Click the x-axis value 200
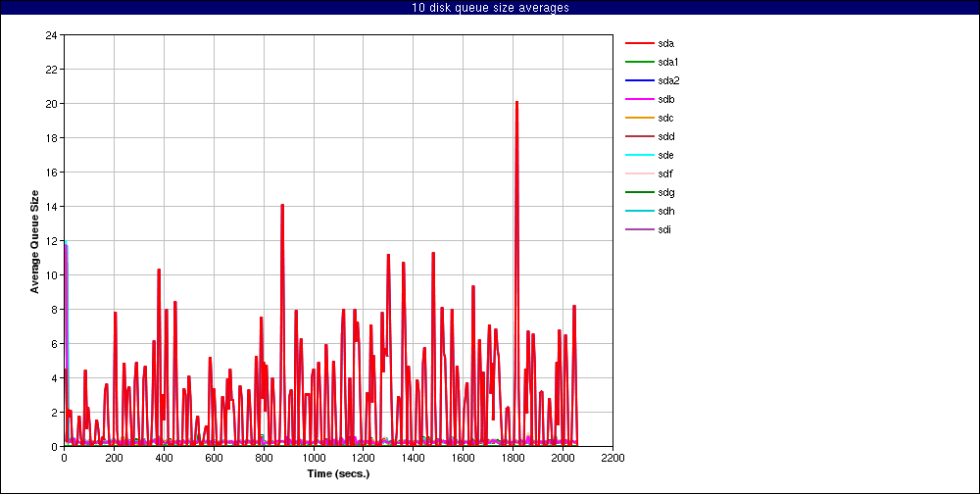 [114, 457]
